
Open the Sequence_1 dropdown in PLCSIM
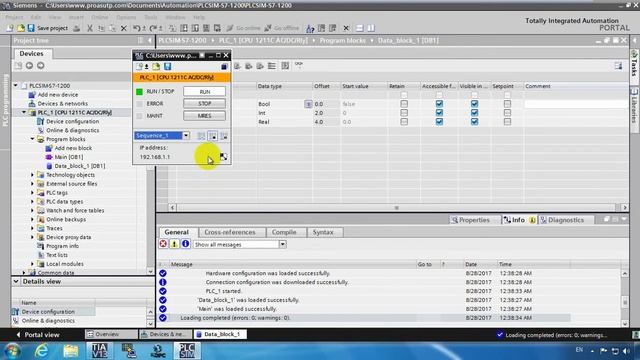point(186,136)
